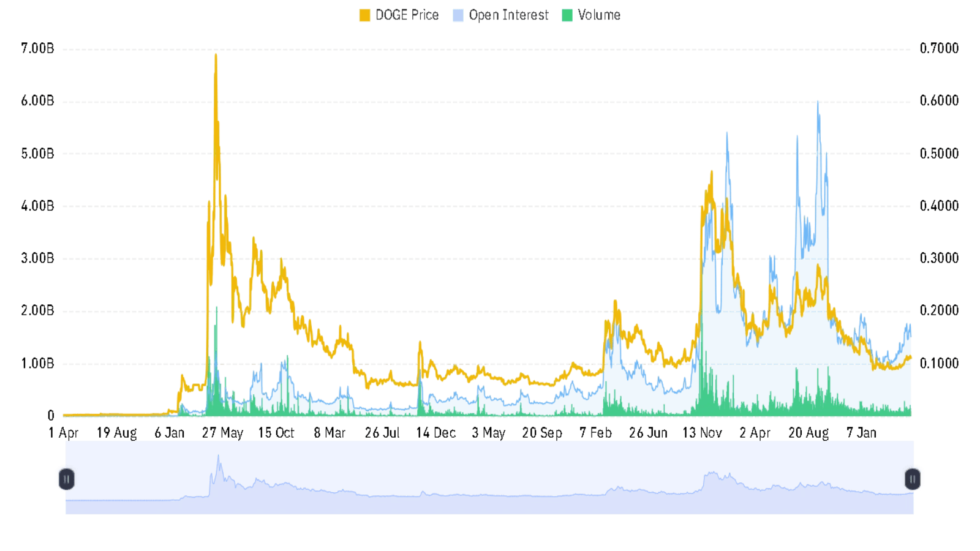Click the 8 Mar date label
Image resolution: width=980 pixels, height=551 pixels.
(330, 433)
